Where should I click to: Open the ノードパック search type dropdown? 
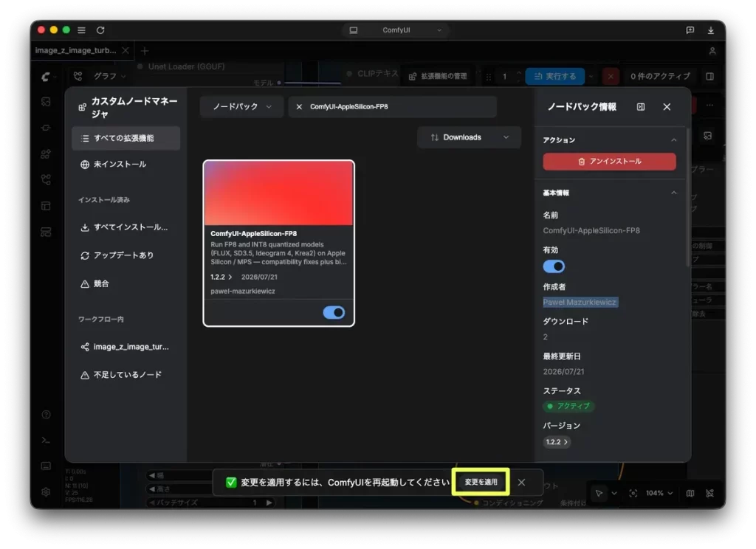tap(241, 106)
